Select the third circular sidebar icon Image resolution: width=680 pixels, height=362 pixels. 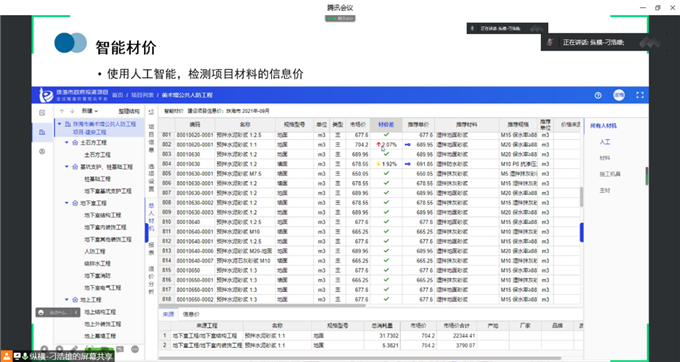pyautogui.click(x=42, y=151)
